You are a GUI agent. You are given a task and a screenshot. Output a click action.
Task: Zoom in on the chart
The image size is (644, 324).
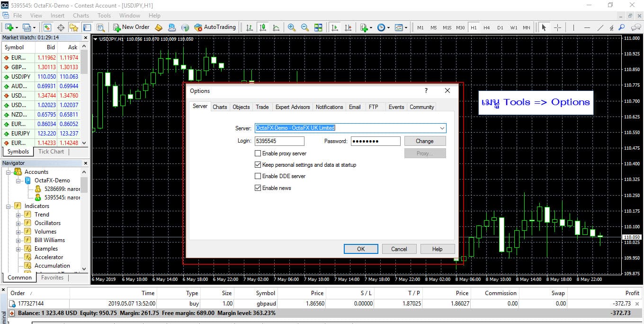click(292, 27)
